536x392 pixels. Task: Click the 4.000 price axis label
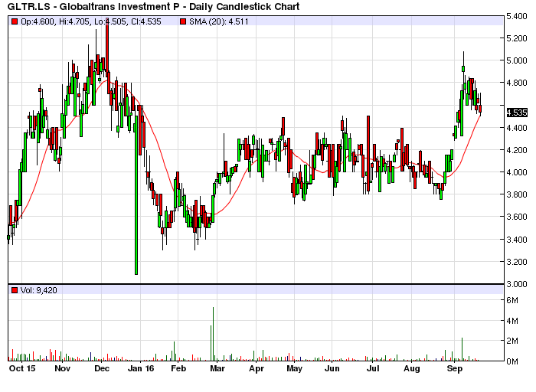coord(517,172)
